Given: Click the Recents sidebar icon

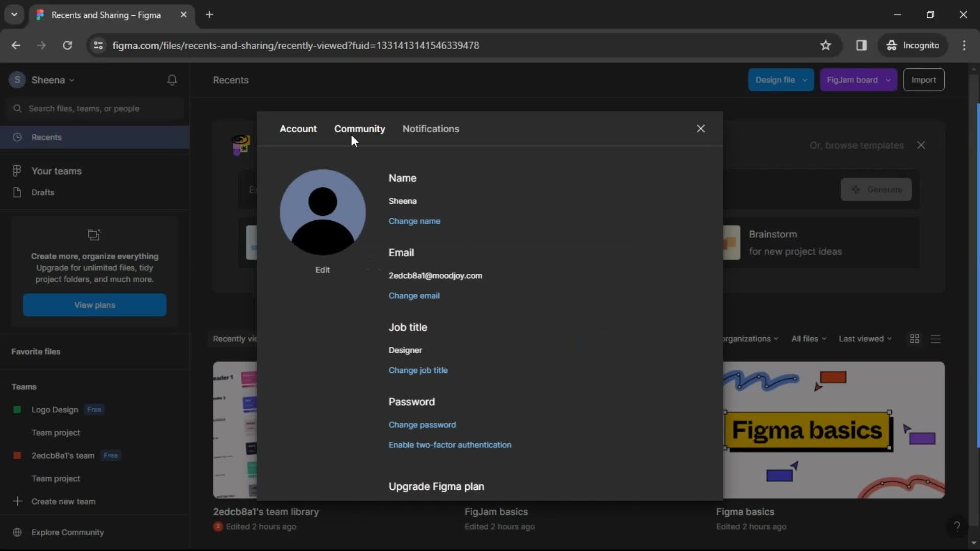Looking at the screenshot, I should coord(17,137).
